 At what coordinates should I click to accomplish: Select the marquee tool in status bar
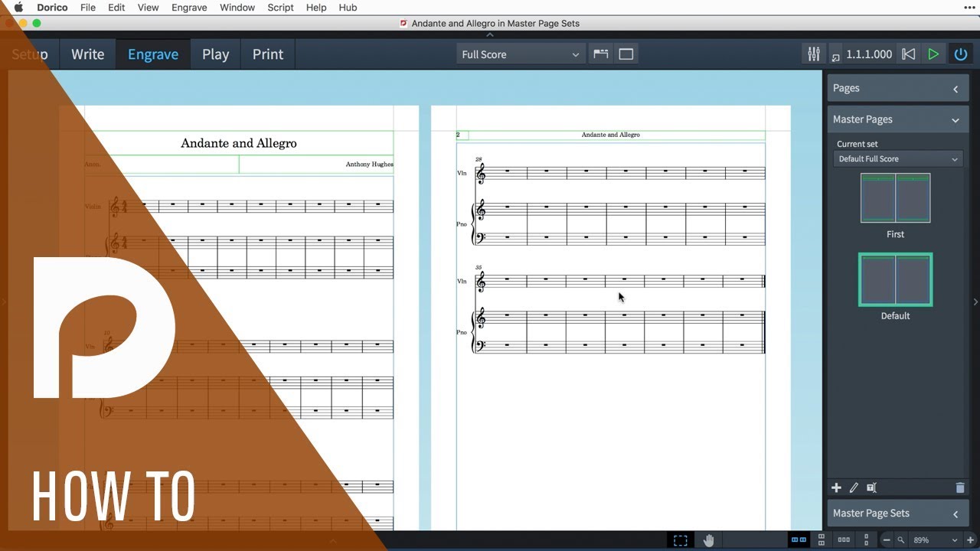[680, 540]
